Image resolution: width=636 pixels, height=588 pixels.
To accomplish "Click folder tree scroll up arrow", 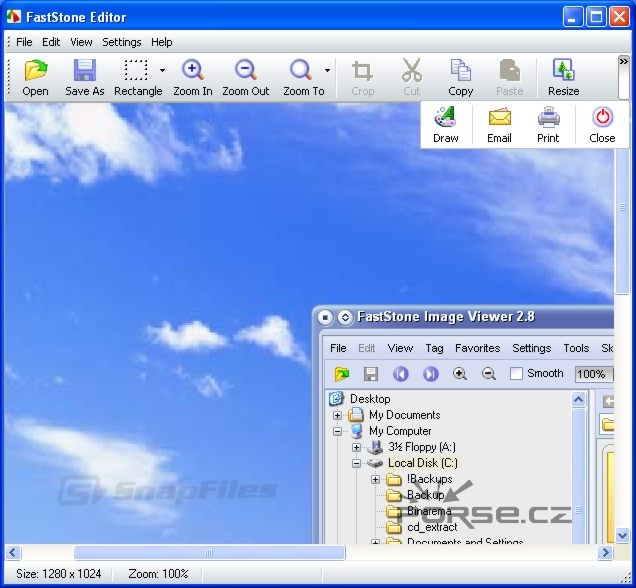I will tap(578, 399).
